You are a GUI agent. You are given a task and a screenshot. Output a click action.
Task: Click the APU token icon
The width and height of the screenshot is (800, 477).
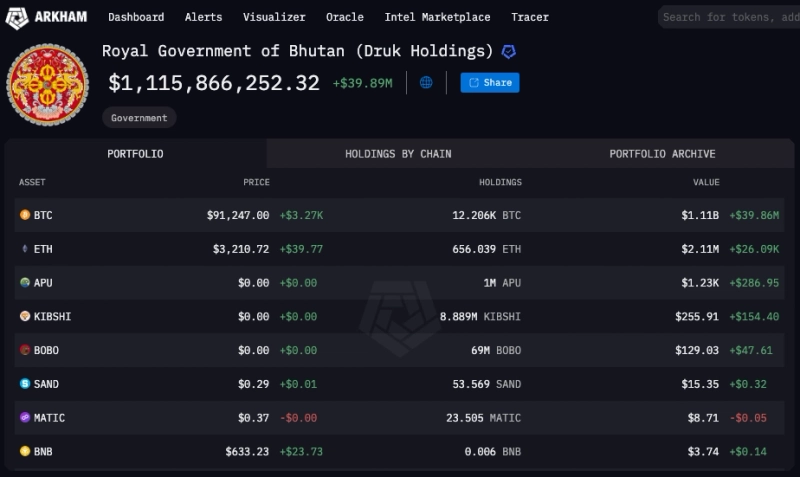[x=25, y=283]
